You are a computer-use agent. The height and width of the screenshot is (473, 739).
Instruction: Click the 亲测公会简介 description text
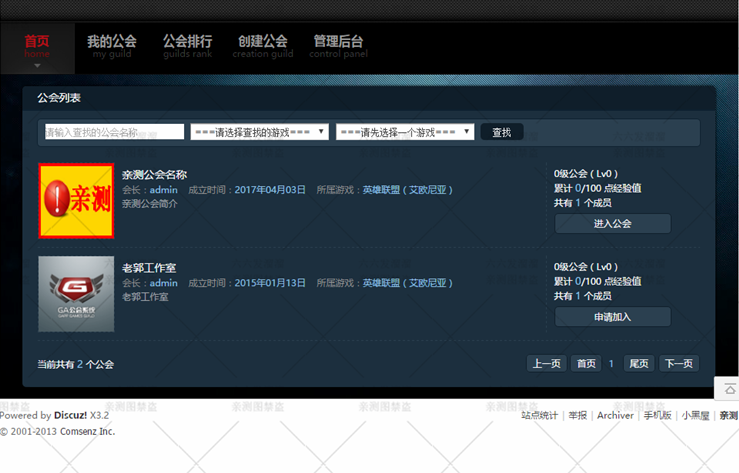[150, 204]
